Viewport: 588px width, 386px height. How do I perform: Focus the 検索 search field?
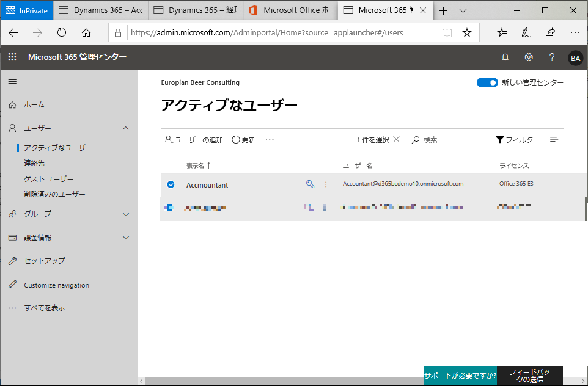(430, 140)
